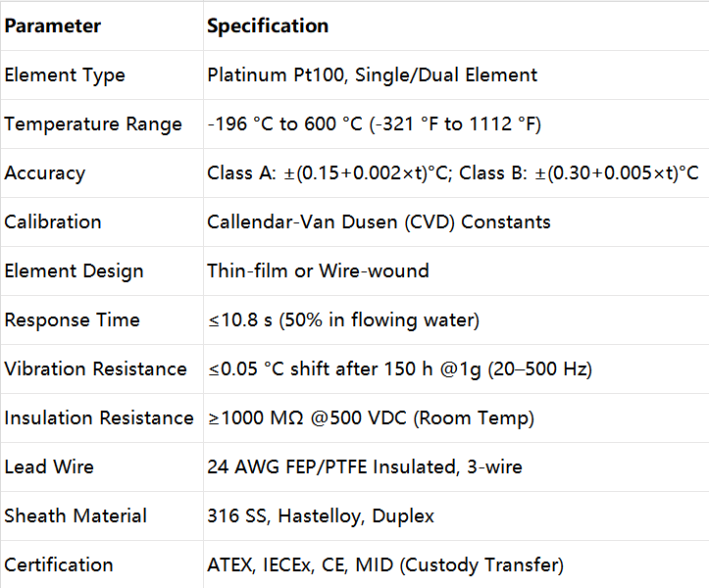The image size is (709, 588).
Task: Select the Response Time label
Action: 73,320
